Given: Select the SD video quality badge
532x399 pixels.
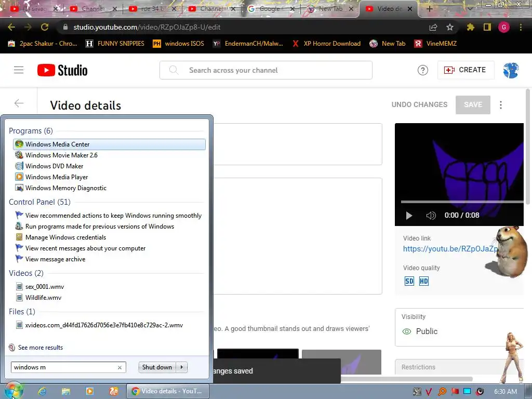Looking at the screenshot, I should click(409, 281).
